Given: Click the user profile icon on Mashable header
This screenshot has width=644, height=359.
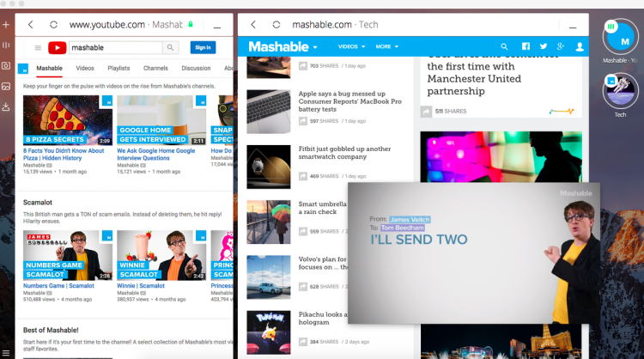Looking at the screenshot, I should tap(580, 47).
